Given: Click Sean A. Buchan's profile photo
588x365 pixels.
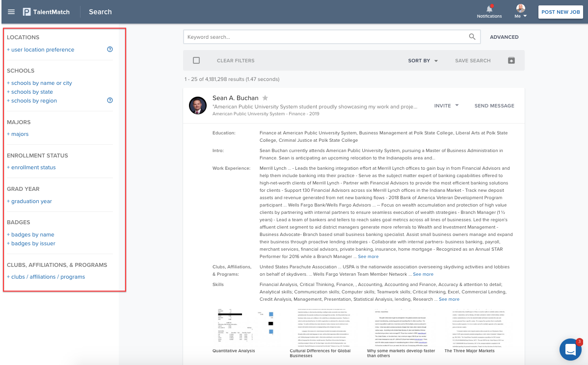Looking at the screenshot, I should (198, 105).
